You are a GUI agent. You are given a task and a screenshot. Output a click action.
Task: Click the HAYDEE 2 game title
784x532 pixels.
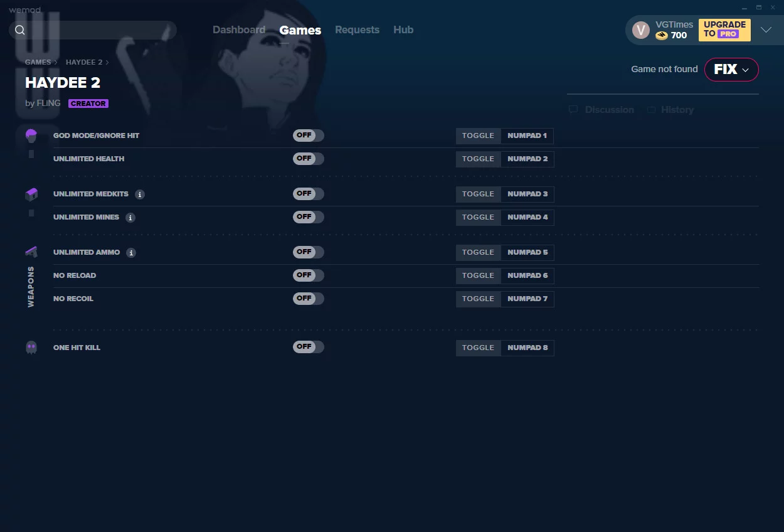pos(63,83)
